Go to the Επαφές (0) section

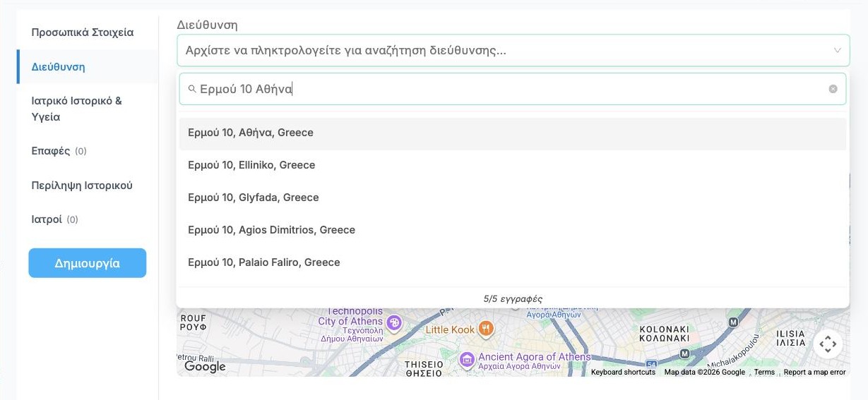tap(59, 151)
